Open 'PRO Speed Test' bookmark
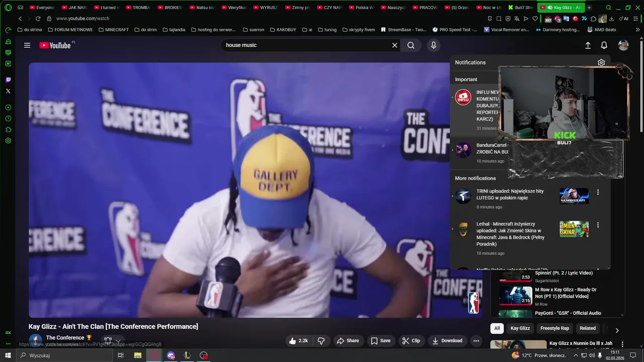The image size is (644, 362). 454,30
